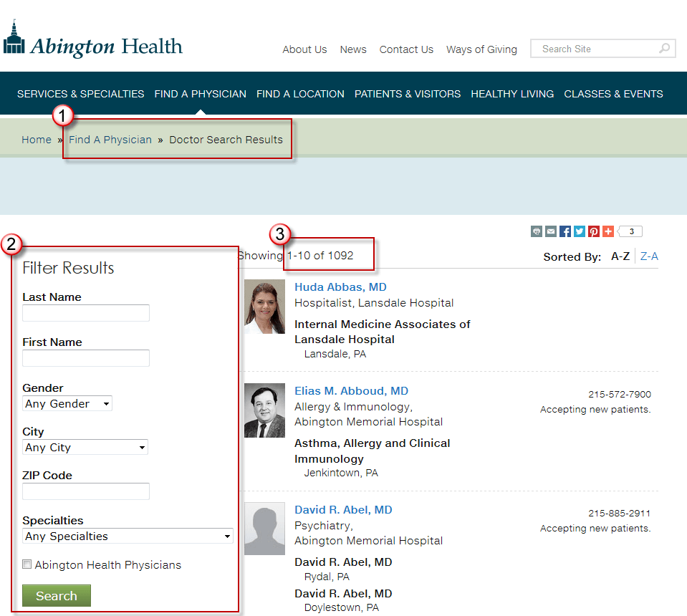This screenshot has width=687, height=616.
Task: Click phone number 215-572-7900
Action: pyautogui.click(x=620, y=394)
